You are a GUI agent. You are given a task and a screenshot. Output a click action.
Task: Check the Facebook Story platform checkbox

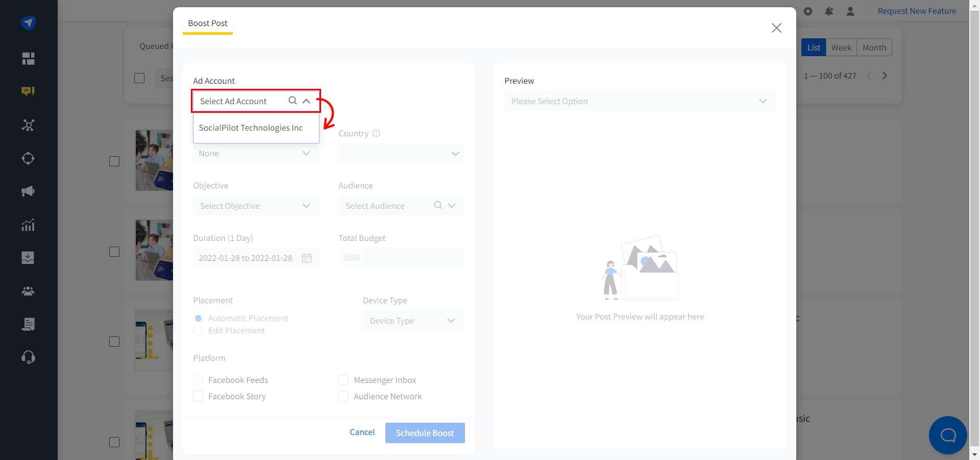[198, 396]
